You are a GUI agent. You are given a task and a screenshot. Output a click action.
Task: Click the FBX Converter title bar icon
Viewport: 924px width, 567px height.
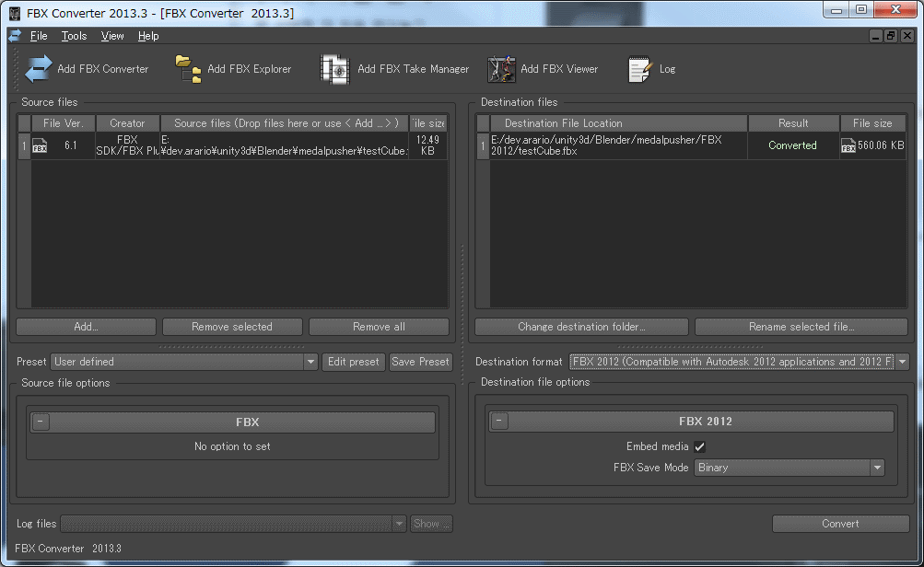coord(14,13)
